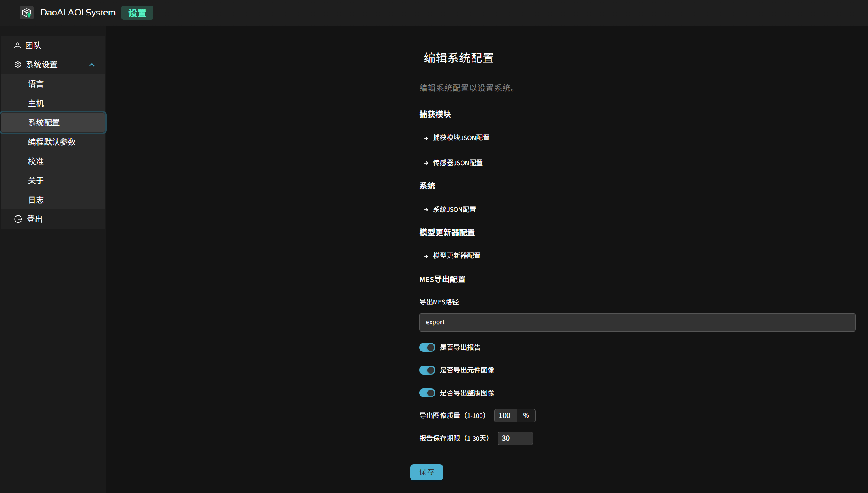Click the 设置 badge in header

pyautogui.click(x=137, y=13)
